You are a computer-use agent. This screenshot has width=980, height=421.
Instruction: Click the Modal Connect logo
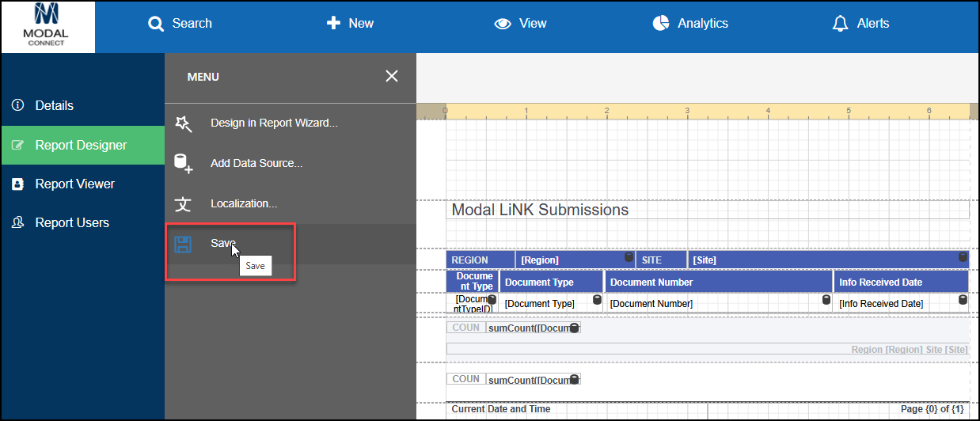pos(48,26)
